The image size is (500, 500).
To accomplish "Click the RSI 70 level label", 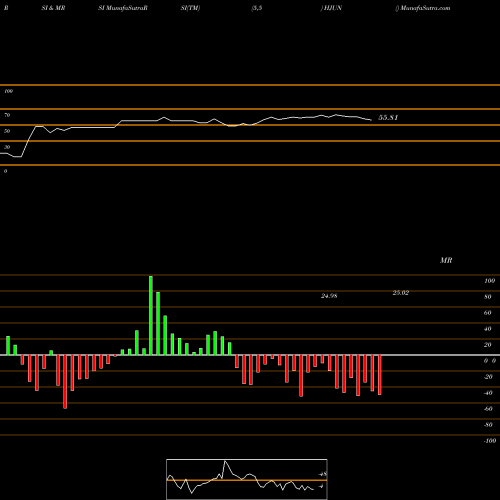I will 7,115.
